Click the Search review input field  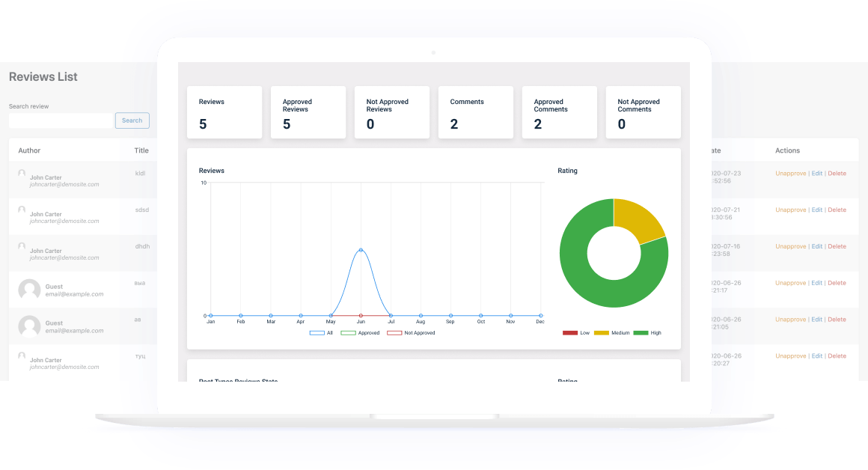[x=61, y=120]
